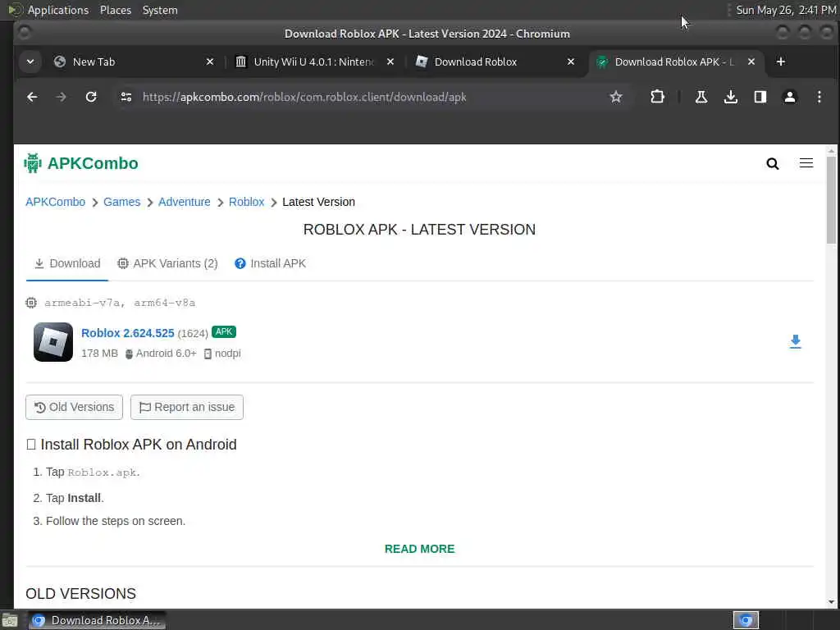This screenshot has width=840, height=630.
Task: Click the Report an issue button
Action: pos(187,407)
